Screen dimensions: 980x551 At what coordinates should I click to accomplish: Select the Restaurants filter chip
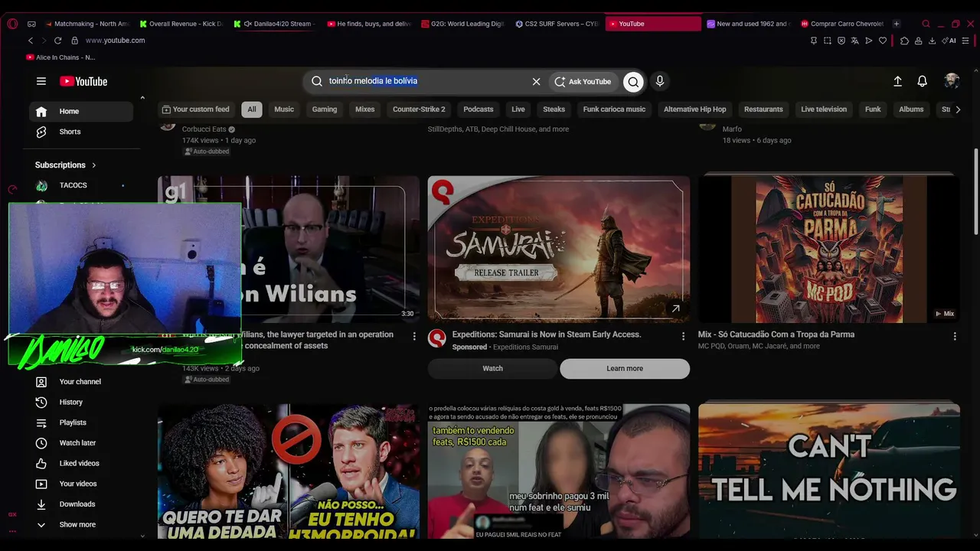(x=763, y=109)
